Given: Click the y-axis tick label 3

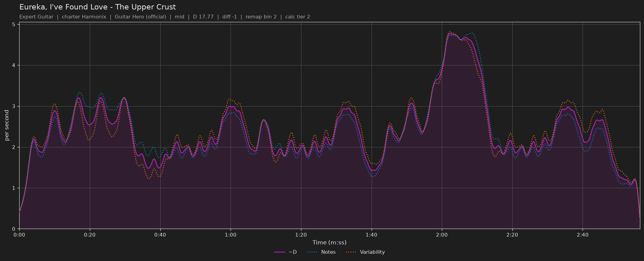Looking at the screenshot, I should [14, 107].
